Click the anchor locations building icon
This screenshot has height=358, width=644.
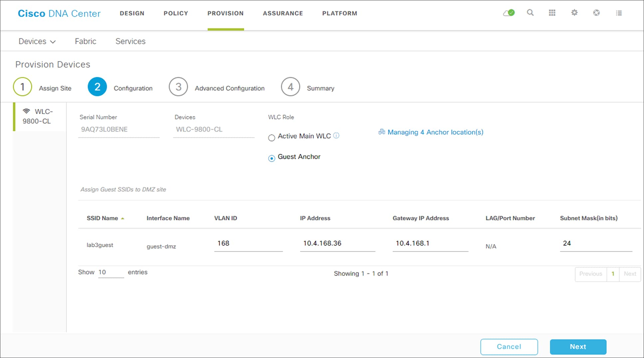tap(382, 132)
